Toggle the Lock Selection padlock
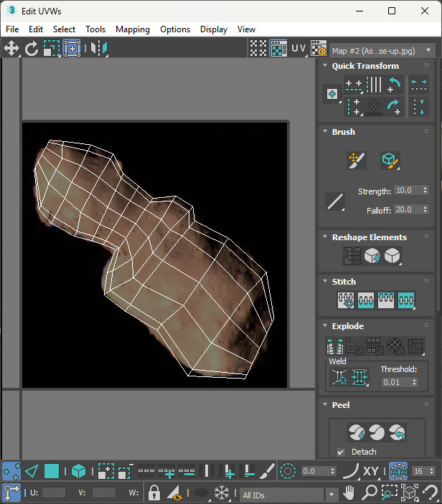Screen dimensions: 442x504 154,492
